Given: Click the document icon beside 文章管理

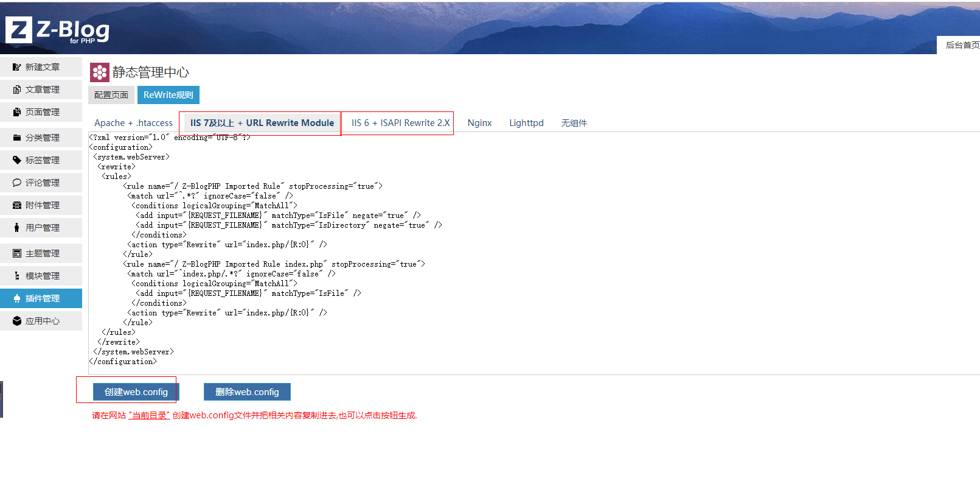Looking at the screenshot, I should [17, 90].
